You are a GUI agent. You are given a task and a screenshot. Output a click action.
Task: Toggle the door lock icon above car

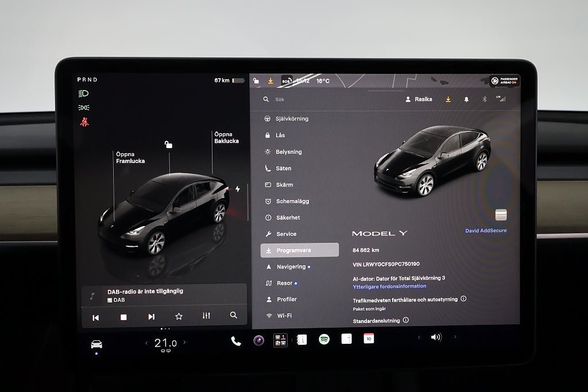pyautogui.click(x=168, y=144)
